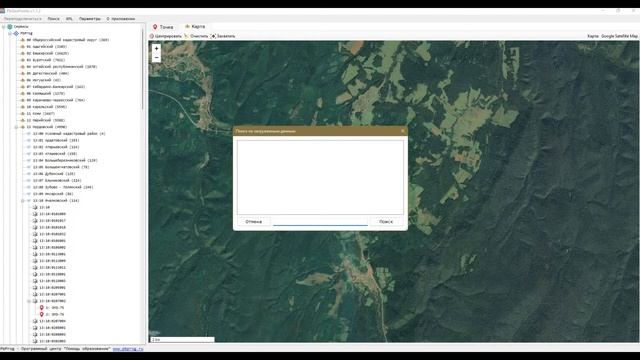Click district icon of 13:01 Ардатовский
Screen dimensions: 640x360
pyautogui.click(x=29, y=140)
